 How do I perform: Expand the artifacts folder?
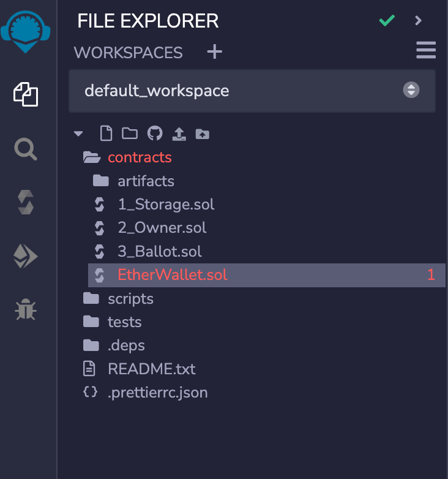coord(146,181)
